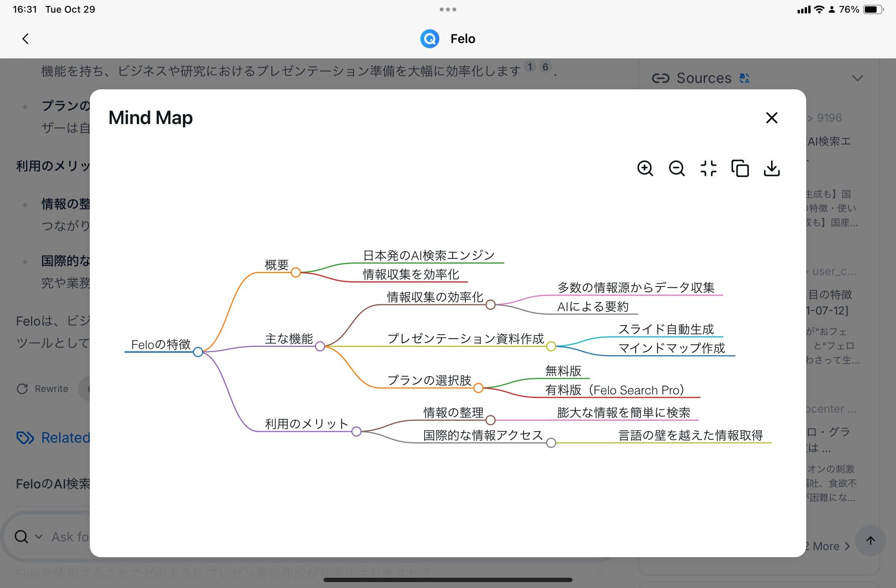Collapse the プランの選択肢 node circle

478,388
